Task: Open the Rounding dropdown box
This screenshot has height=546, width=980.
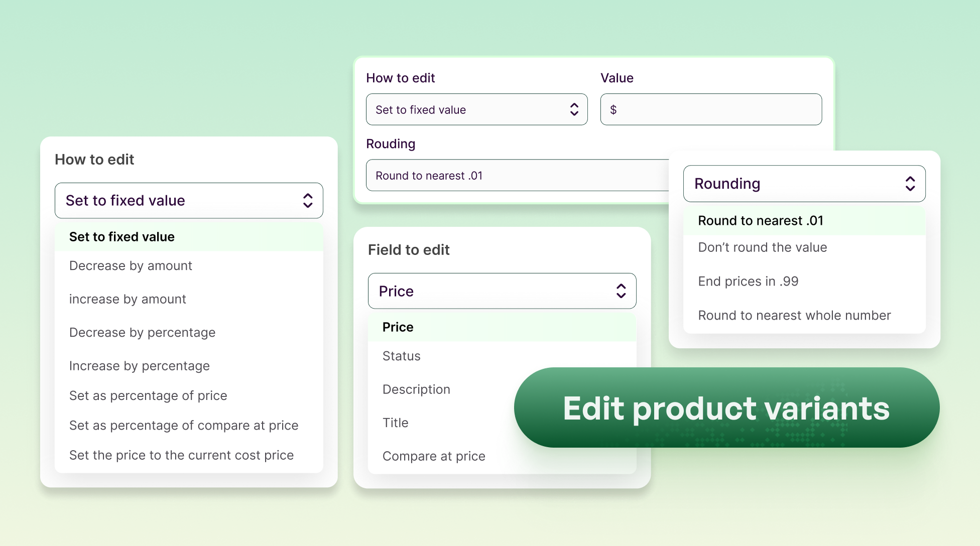Action: point(803,184)
